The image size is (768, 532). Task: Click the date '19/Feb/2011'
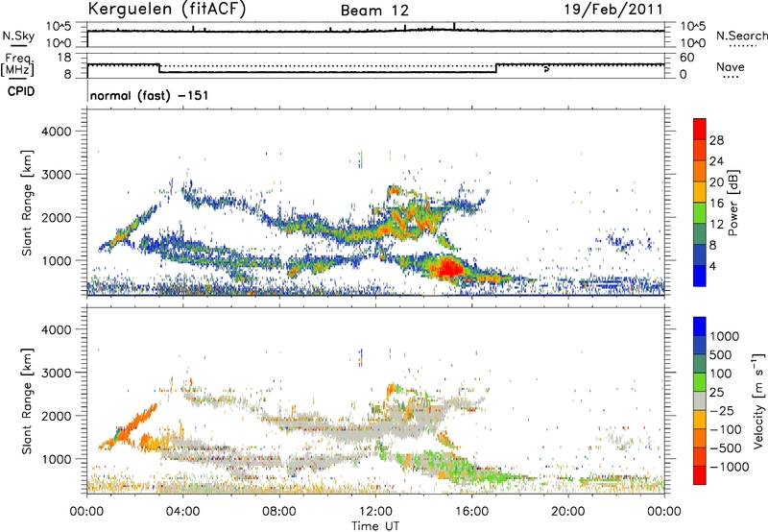tap(613, 9)
